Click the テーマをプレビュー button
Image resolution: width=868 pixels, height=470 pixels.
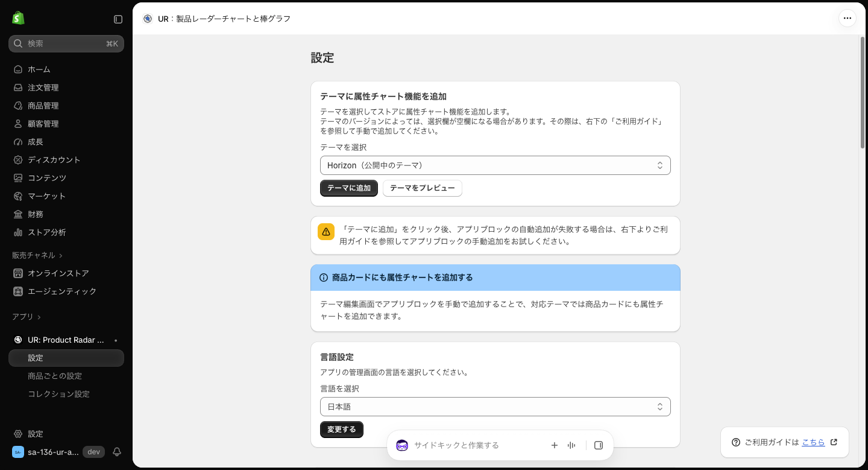point(423,188)
